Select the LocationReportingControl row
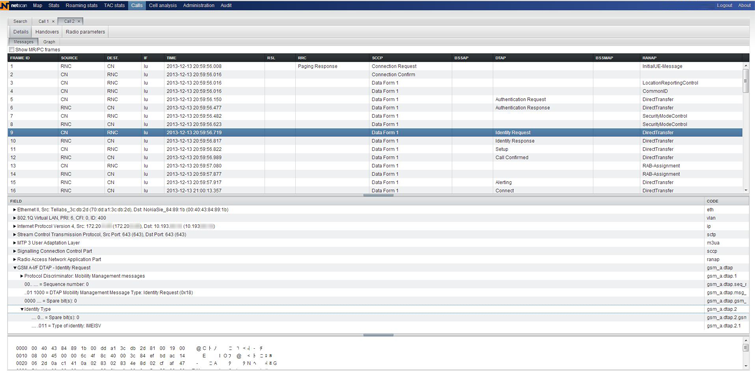Image resolution: width=755 pixels, height=374 pixels. (375, 83)
